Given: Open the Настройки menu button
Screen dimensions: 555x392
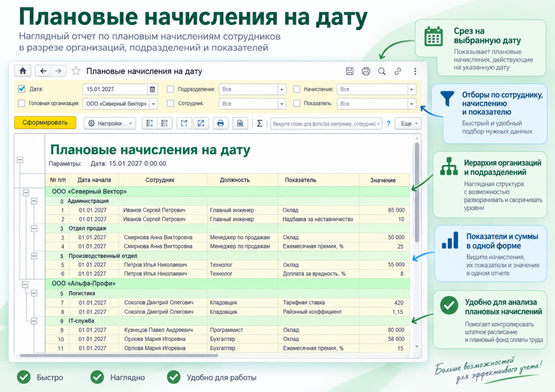Looking at the screenshot, I should coord(110,123).
